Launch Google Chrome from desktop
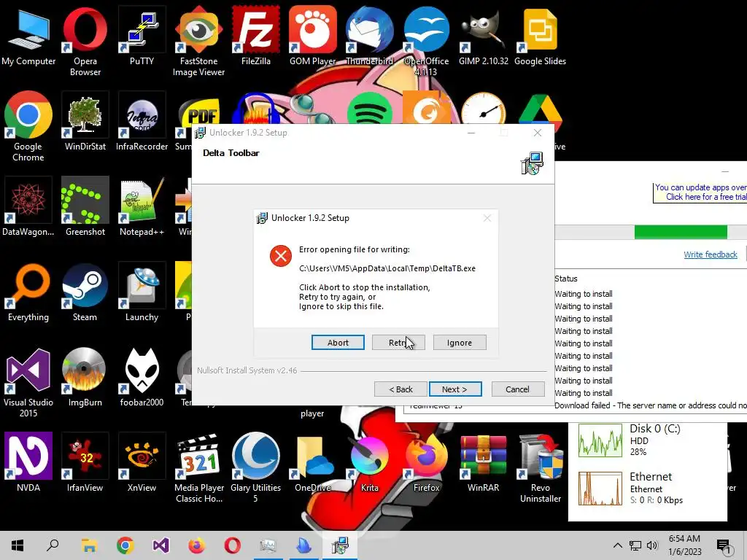Viewport: 747px width, 560px height. [x=28, y=126]
